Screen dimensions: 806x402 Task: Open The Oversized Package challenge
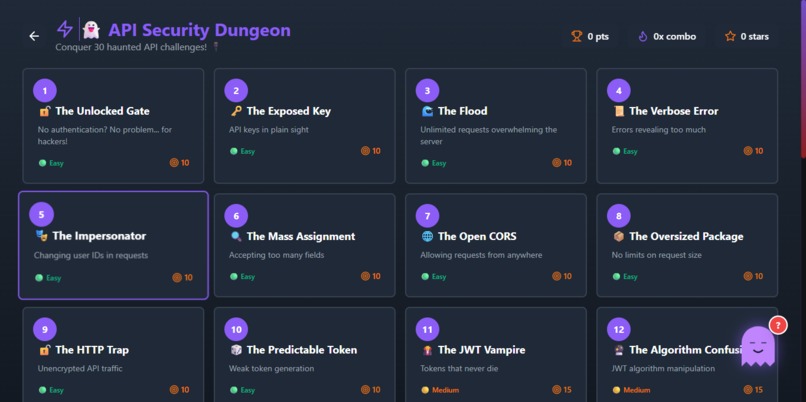[x=687, y=245]
